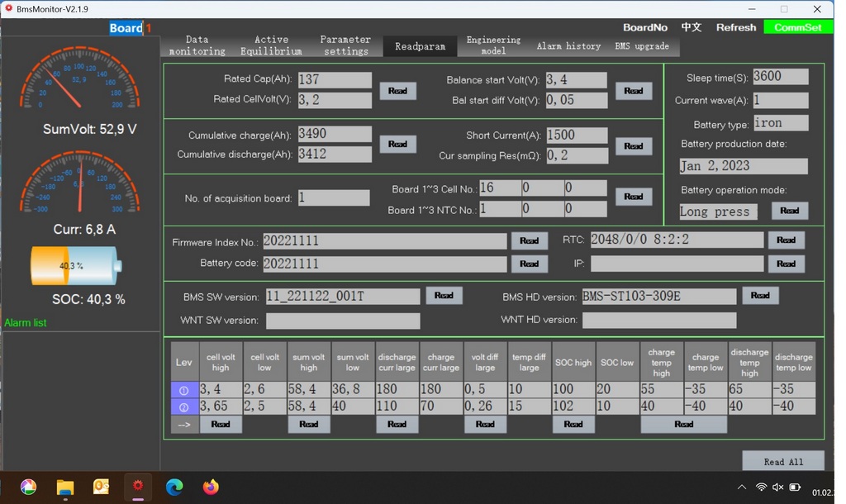Image resolution: width=846 pixels, height=504 pixels.
Task: Click Read next to RTC field
Action: point(786,240)
